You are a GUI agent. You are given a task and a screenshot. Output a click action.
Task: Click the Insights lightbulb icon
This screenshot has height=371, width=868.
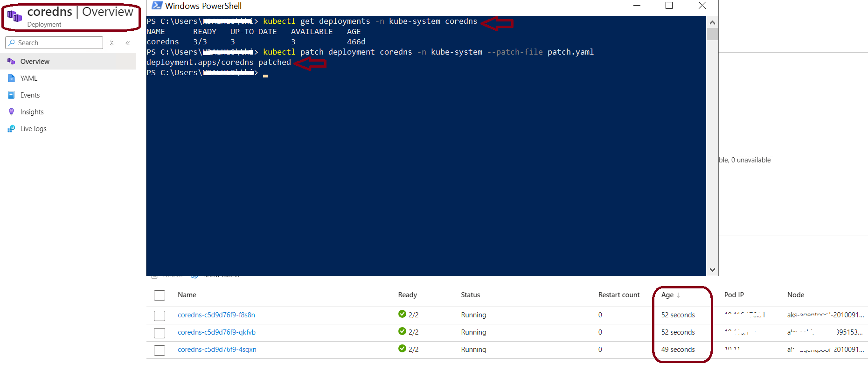tap(11, 112)
